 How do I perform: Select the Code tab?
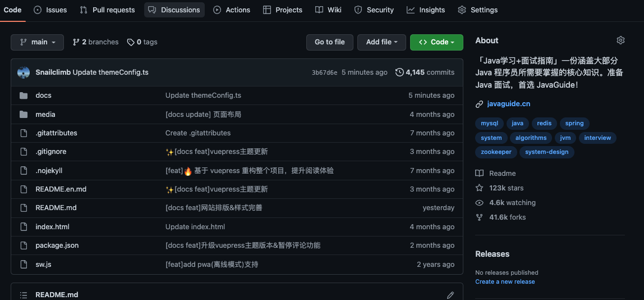[12, 10]
